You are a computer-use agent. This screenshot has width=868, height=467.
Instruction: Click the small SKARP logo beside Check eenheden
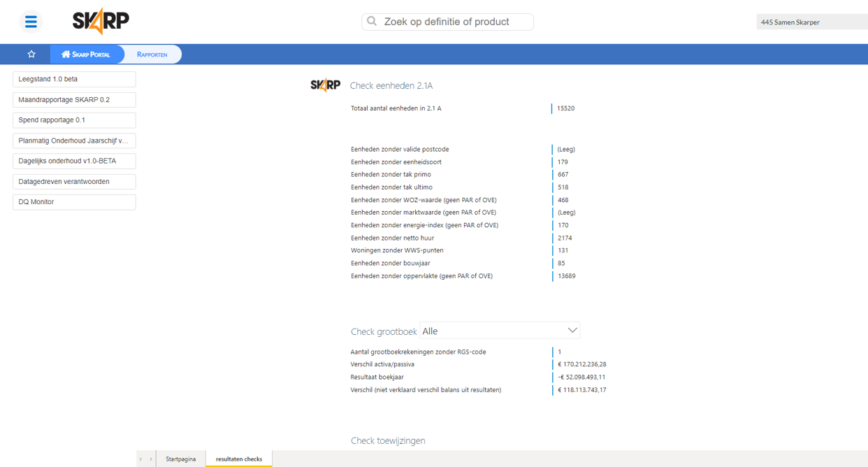(x=325, y=85)
